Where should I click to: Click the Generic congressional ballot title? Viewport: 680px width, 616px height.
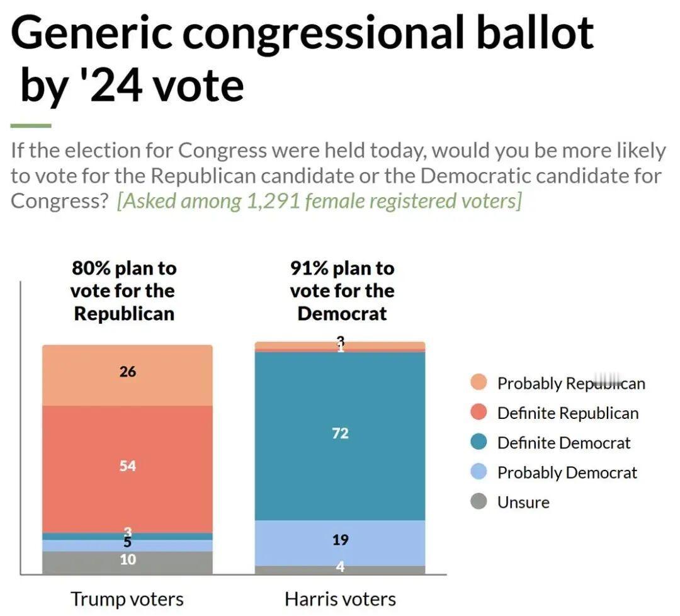click(x=302, y=59)
